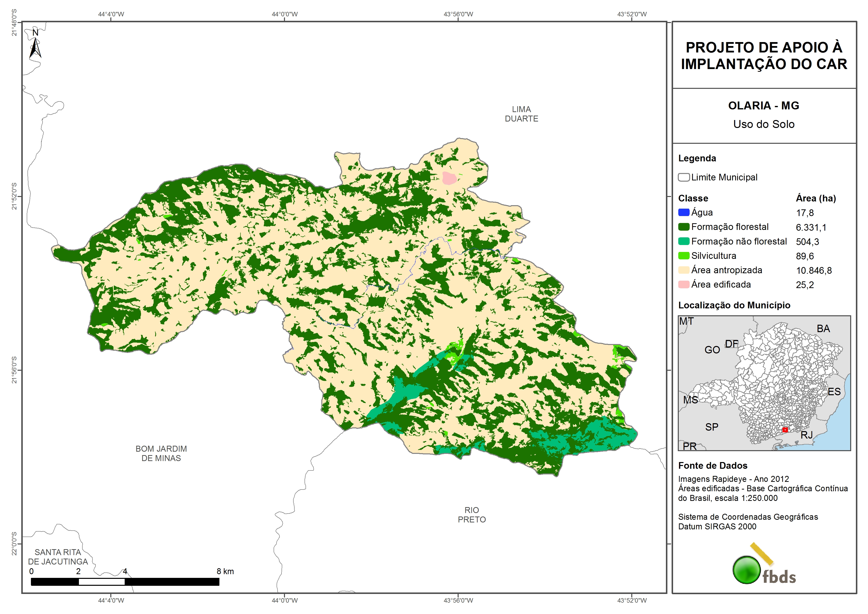
Task: Click the scale bar white segment
Action: (101, 582)
